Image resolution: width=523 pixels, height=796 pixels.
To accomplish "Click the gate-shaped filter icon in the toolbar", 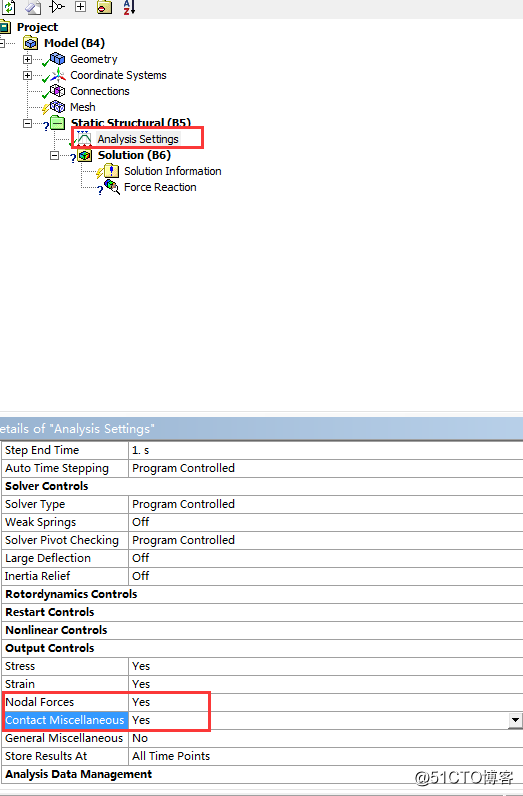I will pyautogui.click(x=57, y=7).
